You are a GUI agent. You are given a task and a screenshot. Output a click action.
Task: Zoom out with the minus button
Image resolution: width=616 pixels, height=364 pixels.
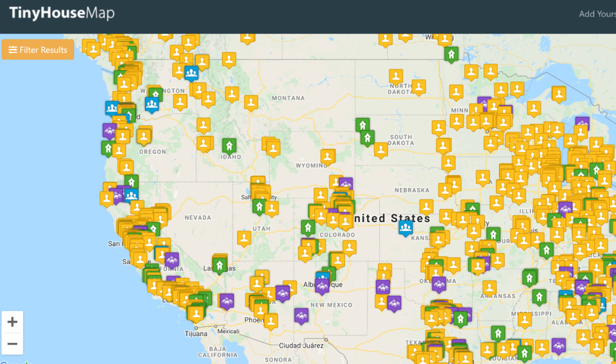click(x=12, y=344)
